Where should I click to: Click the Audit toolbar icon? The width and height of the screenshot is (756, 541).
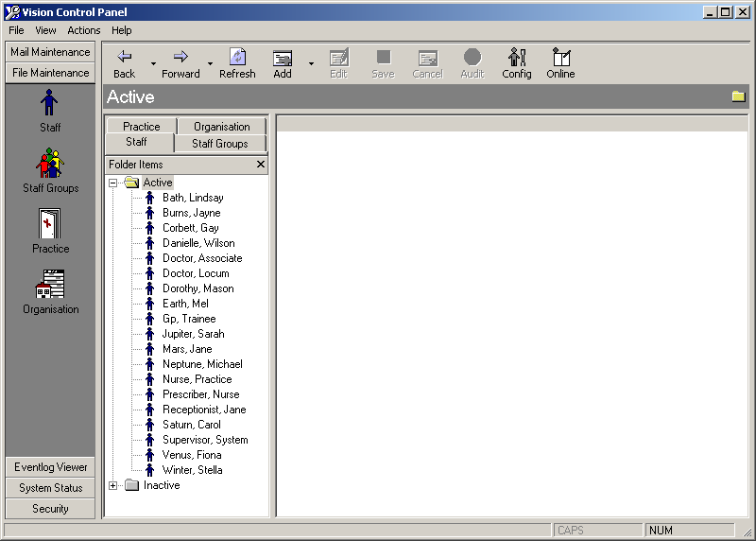pyautogui.click(x=472, y=57)
